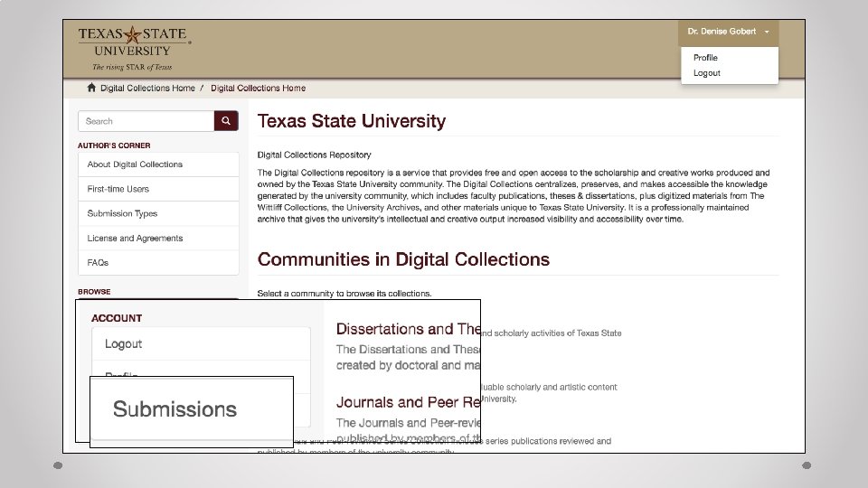Image resolution: width=868 pixels, height=488 pixels.
Task: Click the BROWSE sidebar label
Action: point(94,292)
